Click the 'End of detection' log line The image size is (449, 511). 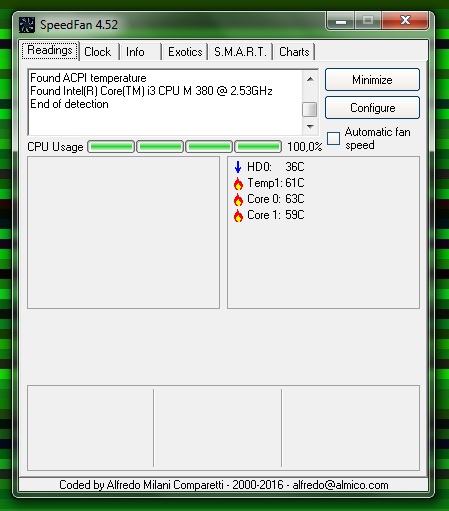(x=69, y=104)
